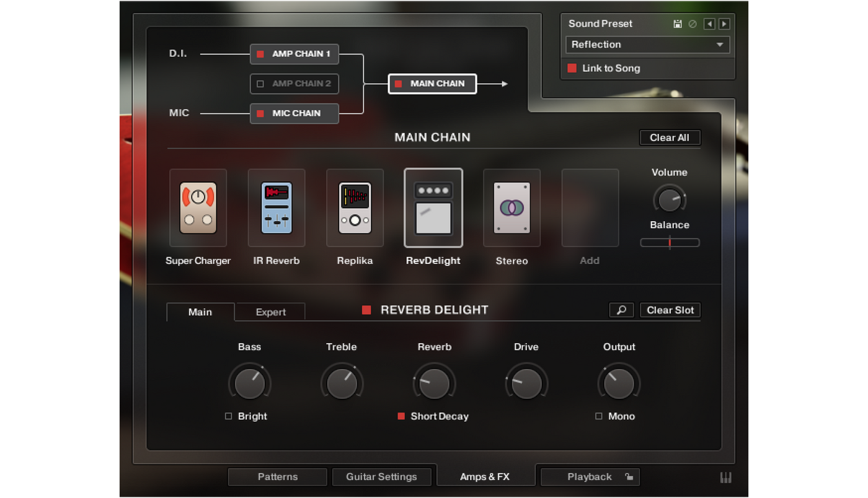Click the Output knob

(619, 383)
